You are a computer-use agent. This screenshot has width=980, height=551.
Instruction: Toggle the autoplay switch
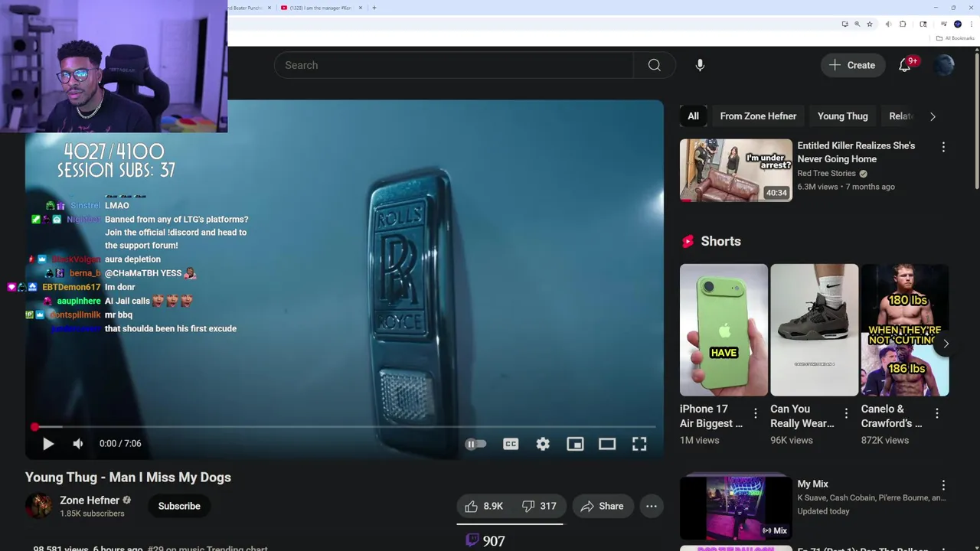475,444
